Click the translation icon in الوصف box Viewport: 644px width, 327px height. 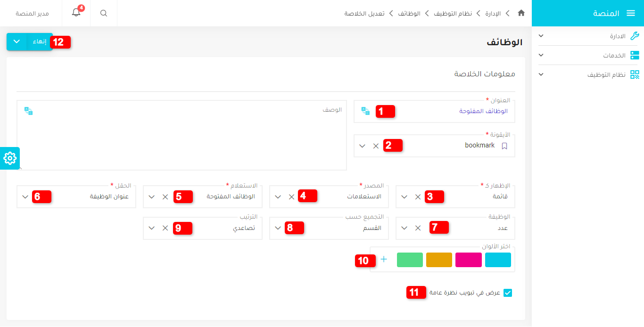28,111
